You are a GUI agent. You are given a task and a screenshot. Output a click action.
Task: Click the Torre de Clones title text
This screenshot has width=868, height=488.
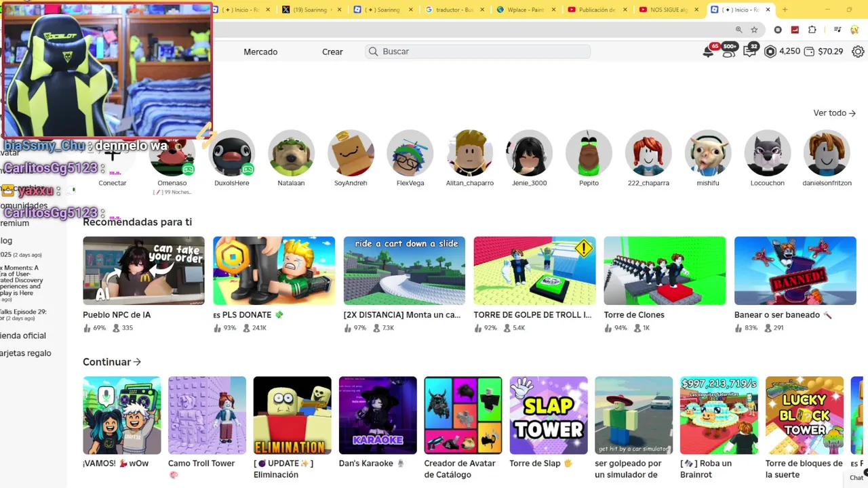[x=634, y=315]
